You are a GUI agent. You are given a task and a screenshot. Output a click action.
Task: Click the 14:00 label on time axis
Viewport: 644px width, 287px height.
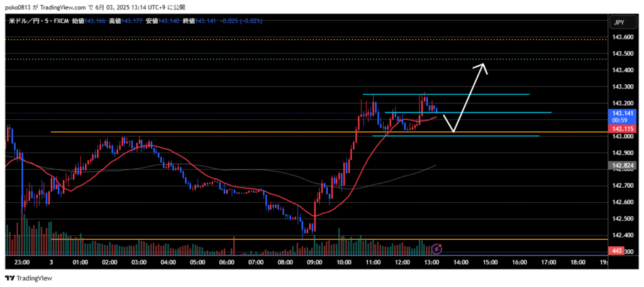click(460, 262)
